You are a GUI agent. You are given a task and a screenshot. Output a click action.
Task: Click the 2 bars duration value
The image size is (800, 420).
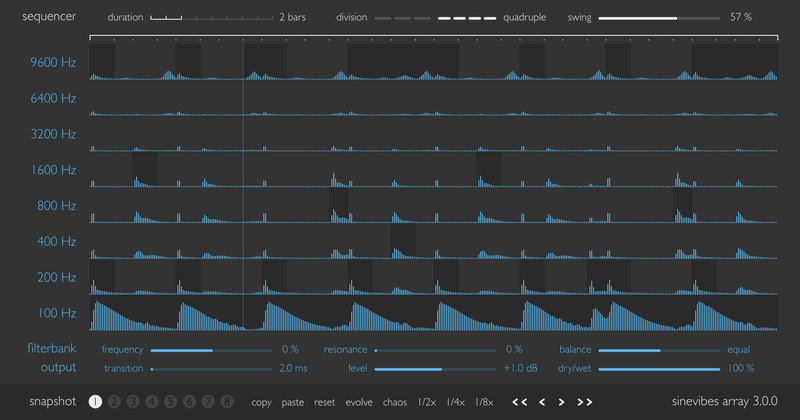293,17
